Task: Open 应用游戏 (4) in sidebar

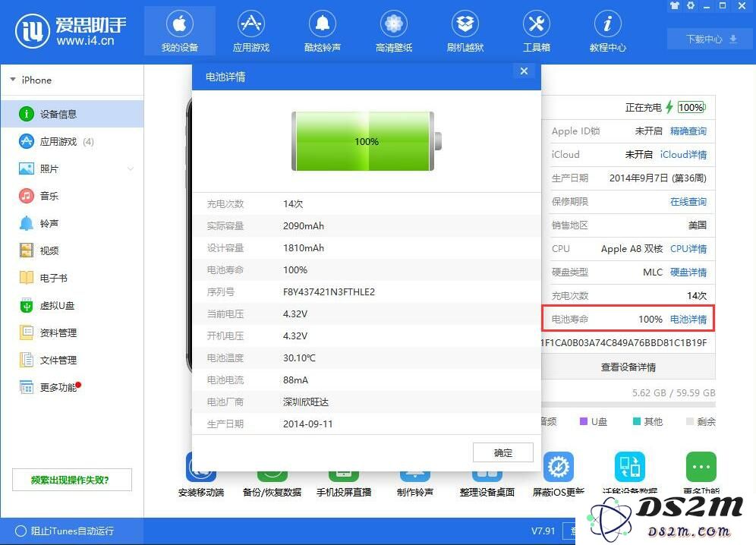Action: click(x=72, y=141)
